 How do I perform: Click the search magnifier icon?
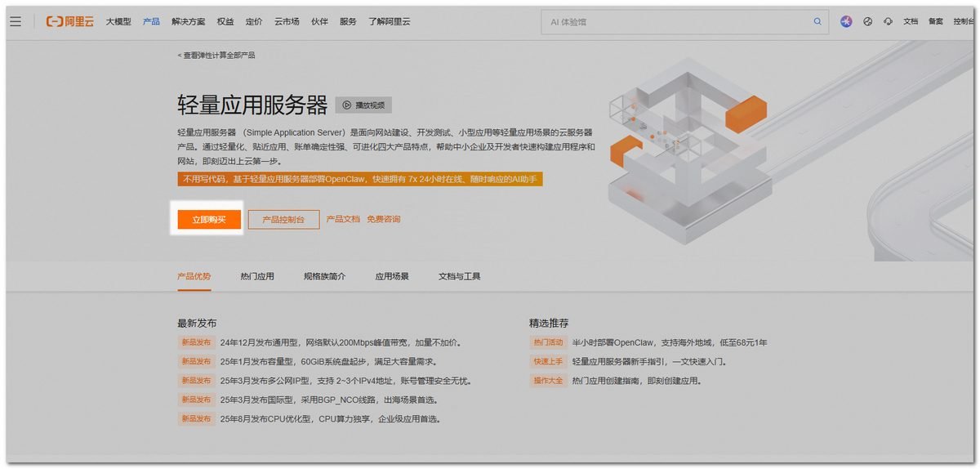click(817, 21)
